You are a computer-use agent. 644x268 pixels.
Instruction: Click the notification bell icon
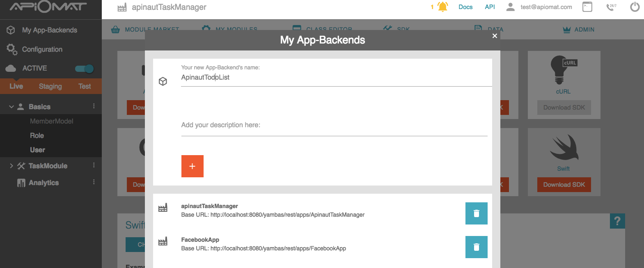click(x=442, y=7)
